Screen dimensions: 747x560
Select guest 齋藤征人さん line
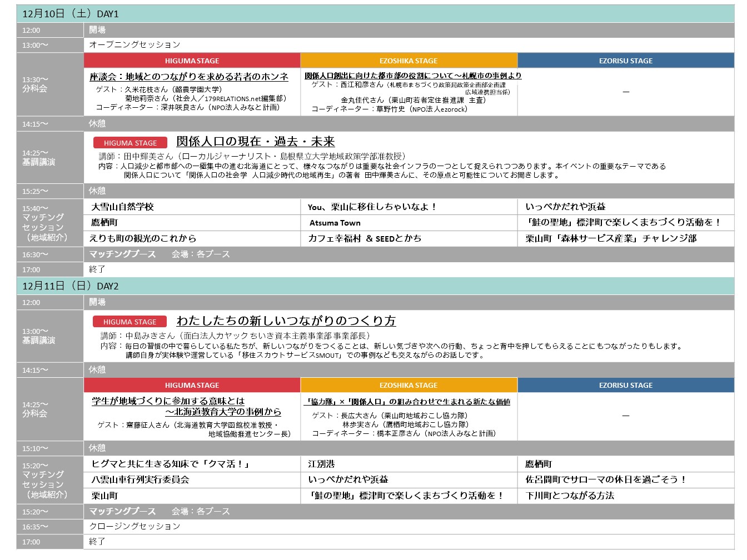coord(195,429)
